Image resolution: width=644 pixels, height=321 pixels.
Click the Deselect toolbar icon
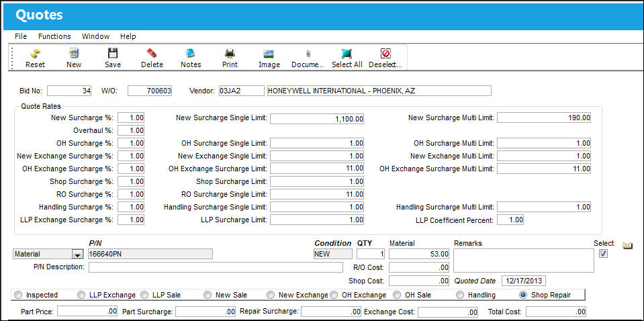[385, 53]
